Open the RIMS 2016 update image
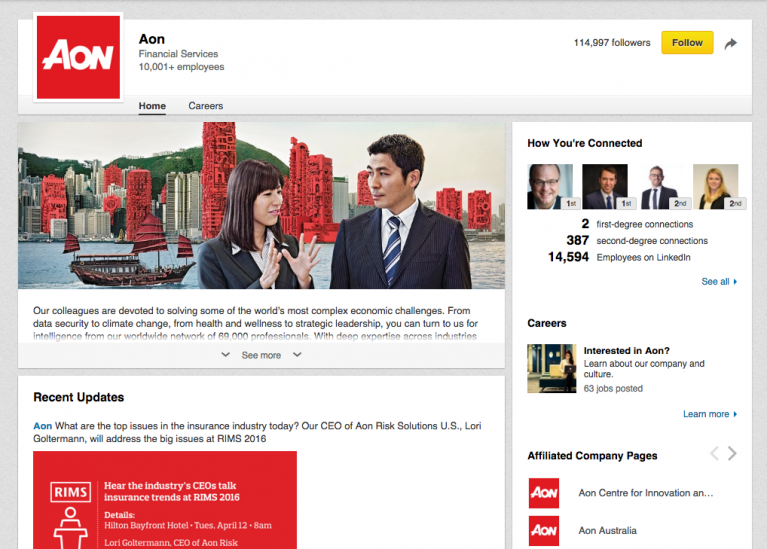The image size is (767, 549). click(x=165, y=500)
